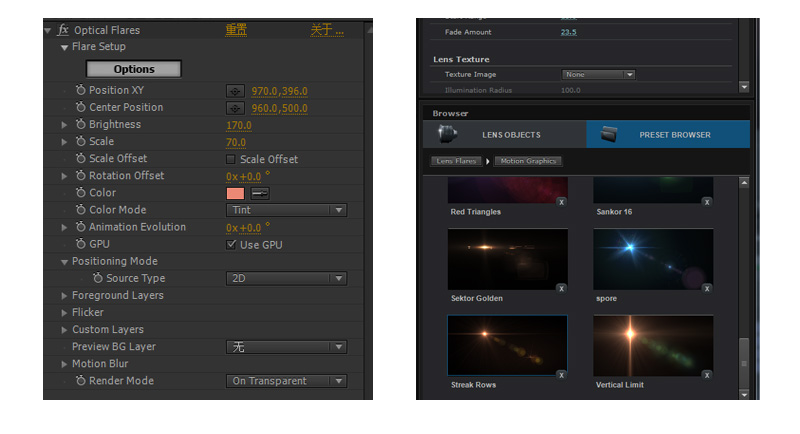Click the fx icon of Optical Flares
The width and height of the screenshot is (800, 434).
[x=63, y=30]
